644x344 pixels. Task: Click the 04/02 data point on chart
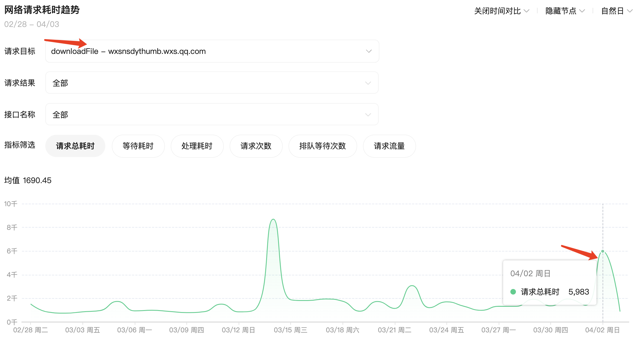pos(603,251)
